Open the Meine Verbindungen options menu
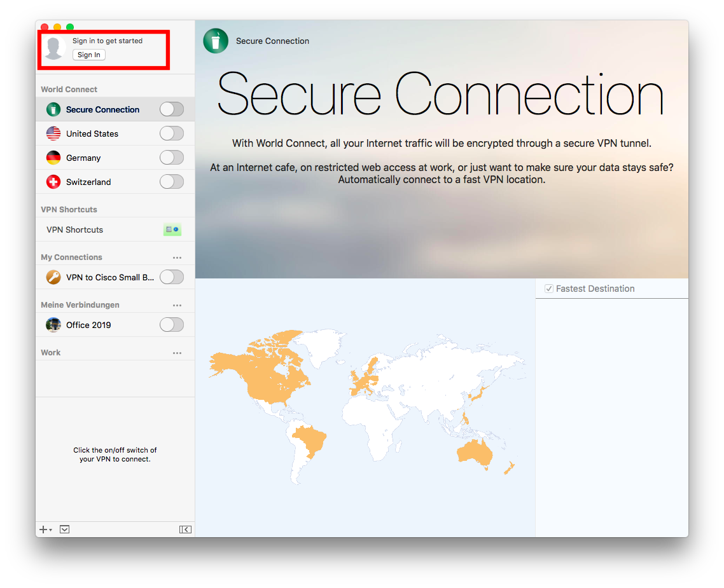This screenshot has height=588, width=724. 177,305
